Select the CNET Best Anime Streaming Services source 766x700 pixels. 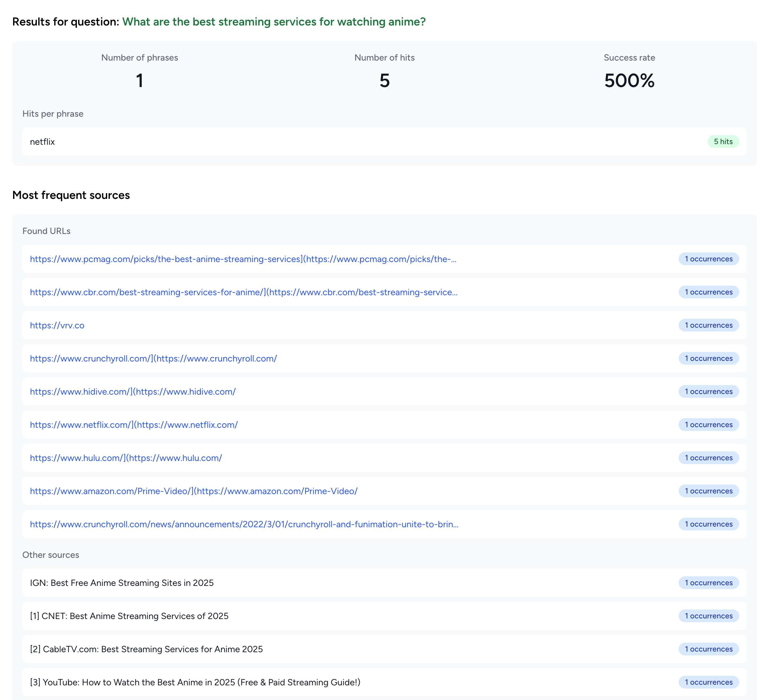click(129, 616)
